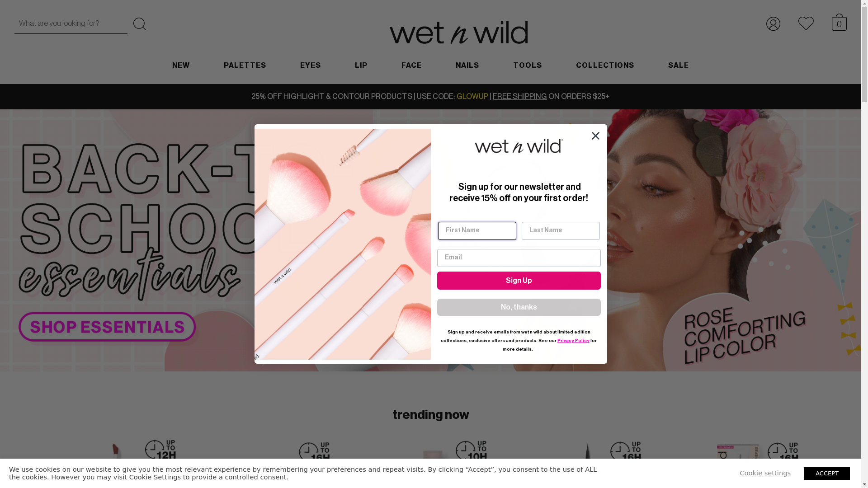Dismiss with No, thanks button
The height and width of the screenshot is (488, 868).
point(519,307)
